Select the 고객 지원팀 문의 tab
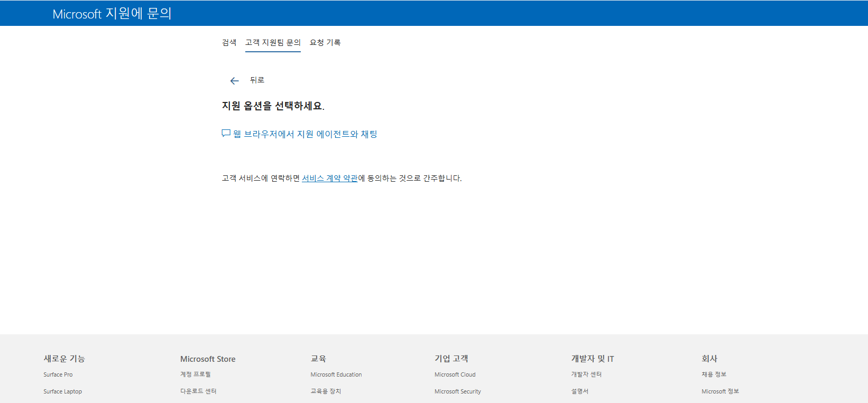The height and width of the screenshot is (403, 868). coord(273,42)
